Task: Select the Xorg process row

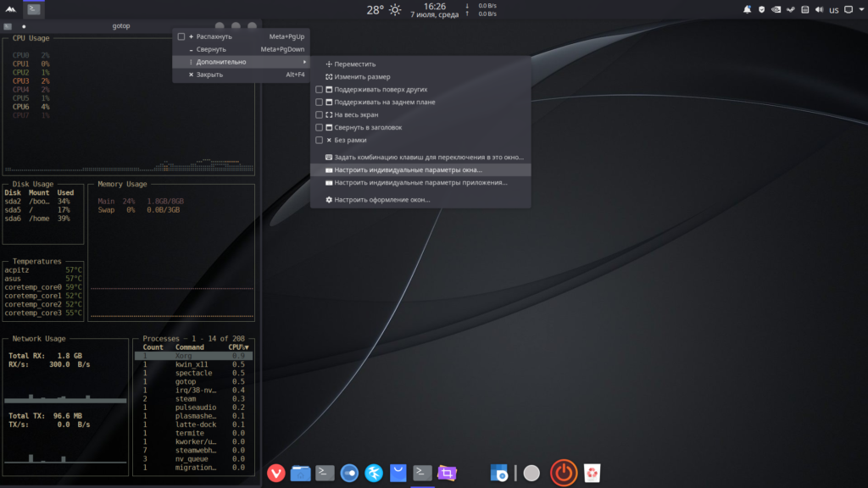Action: click(194, 357)
